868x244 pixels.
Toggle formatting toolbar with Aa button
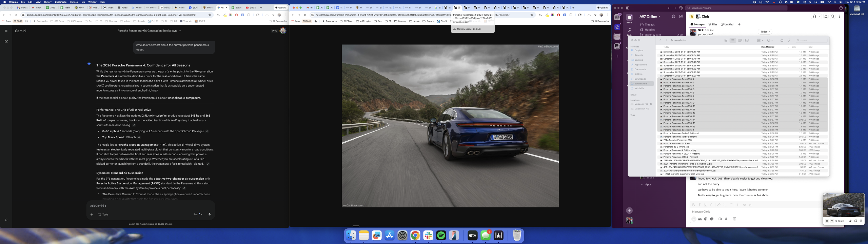(700, 219)
